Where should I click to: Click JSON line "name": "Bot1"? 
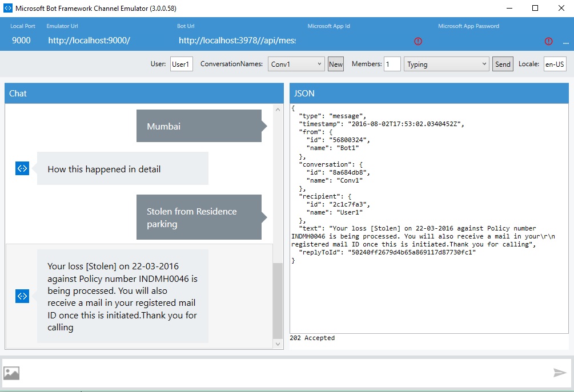[x=332, y=148]
